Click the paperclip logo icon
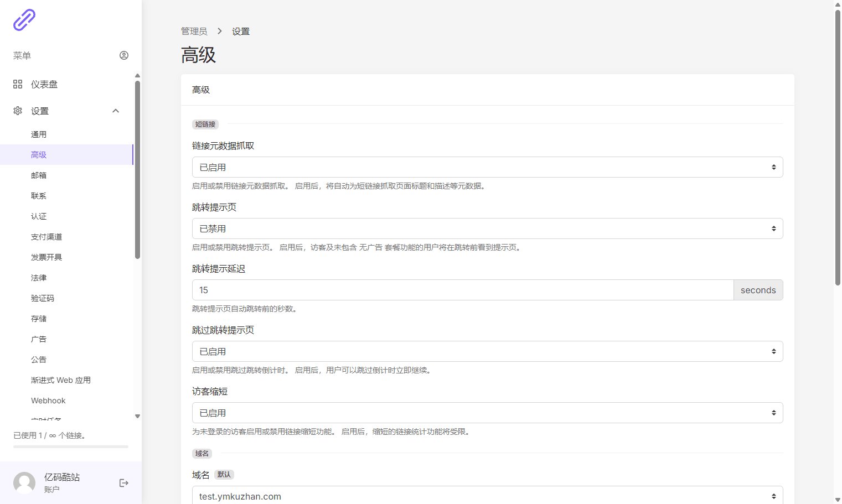This screenshot has height=504, width=842. click(24, 20)
